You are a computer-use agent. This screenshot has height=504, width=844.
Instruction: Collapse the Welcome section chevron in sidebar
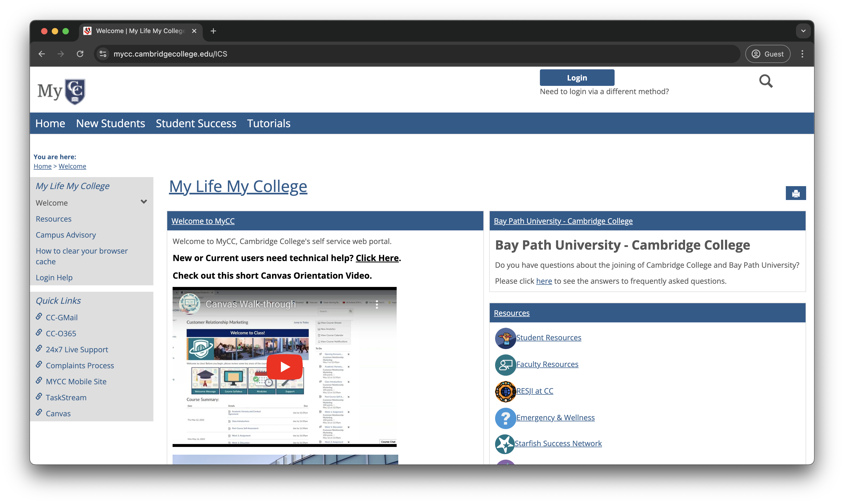point(144,202)
